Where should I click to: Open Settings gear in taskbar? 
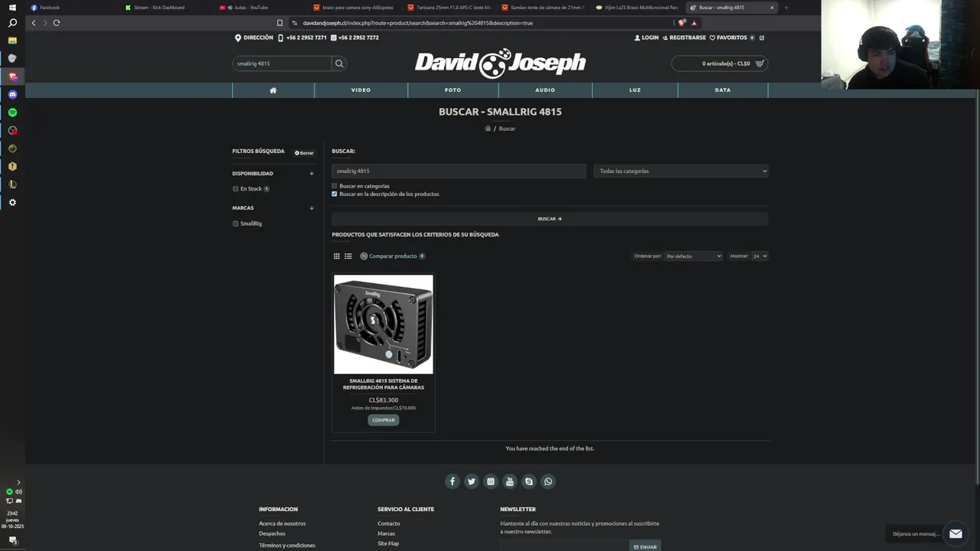click(x=12, y=203)
